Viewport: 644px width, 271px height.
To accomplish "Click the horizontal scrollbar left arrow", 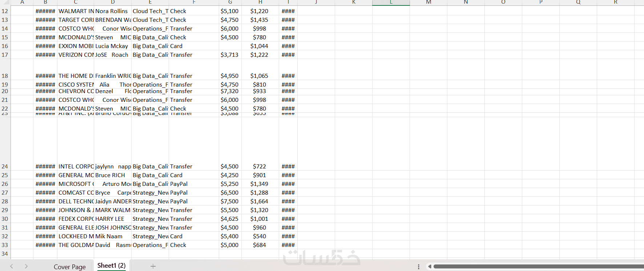I will [x=430, y=267].
